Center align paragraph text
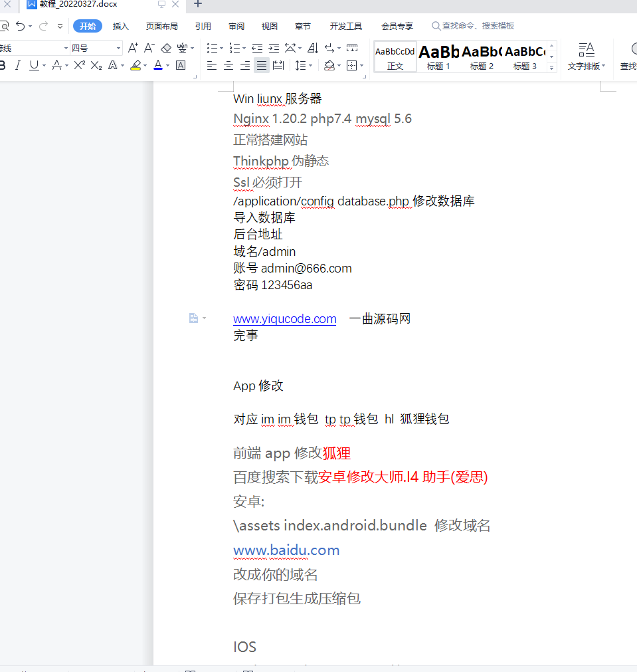 pyautogui.click(x=228, y=66)
